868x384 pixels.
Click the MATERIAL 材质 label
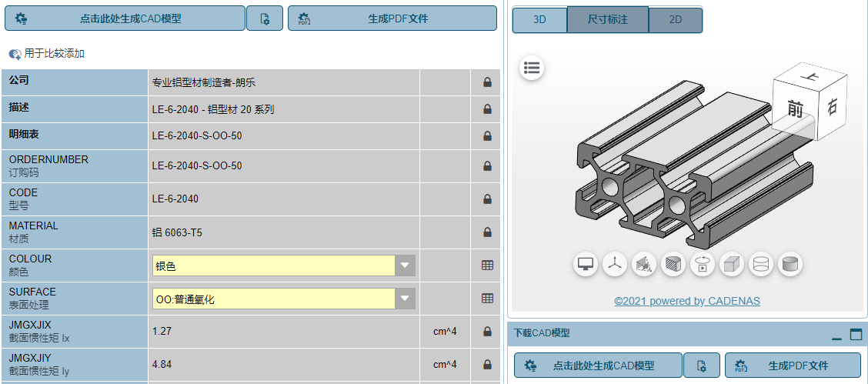[33, 232]
